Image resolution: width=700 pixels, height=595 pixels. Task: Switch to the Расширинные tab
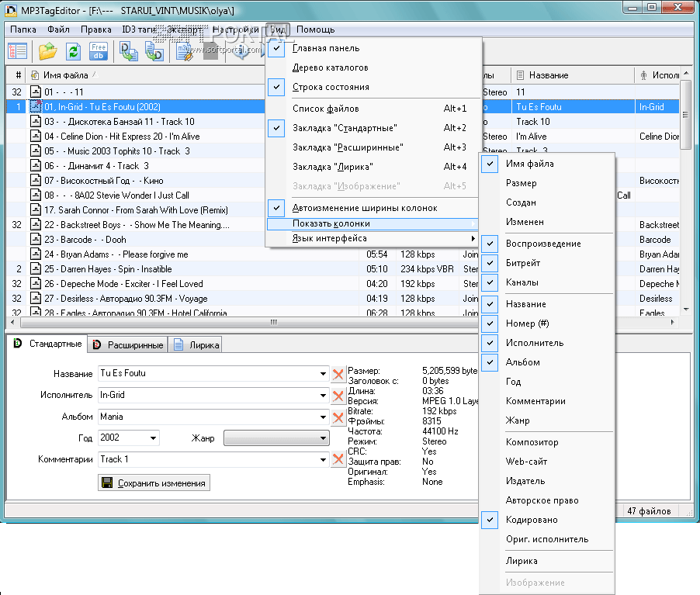pyautogui.click(x=128, y=345)
